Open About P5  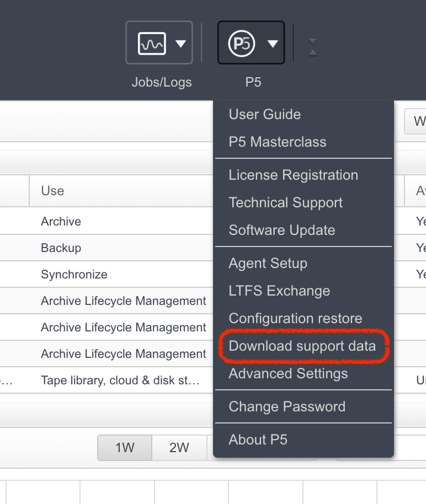[258, 440]
